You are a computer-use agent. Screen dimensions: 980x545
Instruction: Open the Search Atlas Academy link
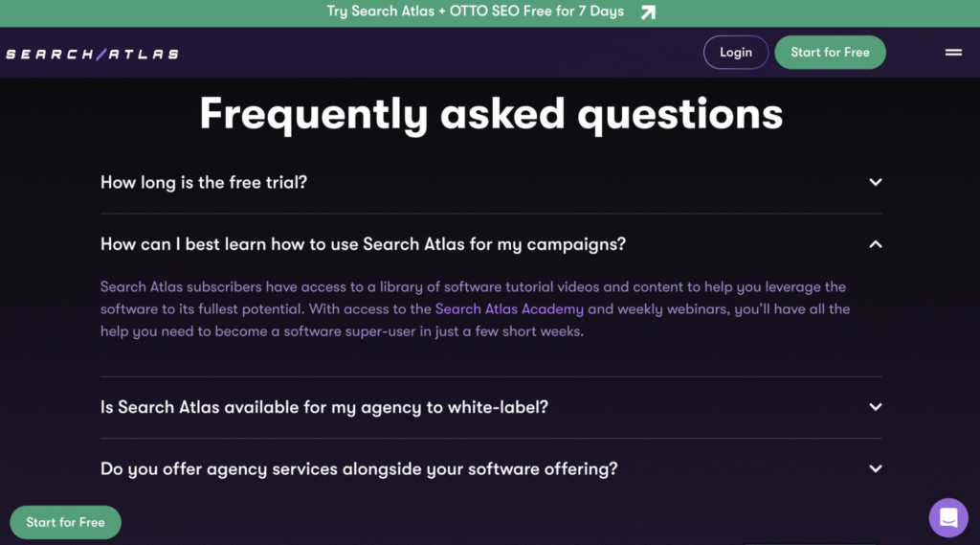point(509,309)
